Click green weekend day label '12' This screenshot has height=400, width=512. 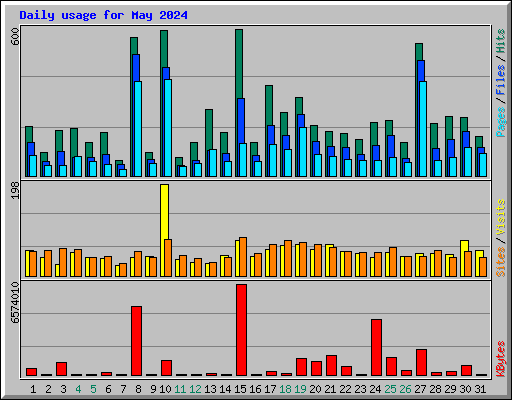pyautogui.click(x=195, y=389)
